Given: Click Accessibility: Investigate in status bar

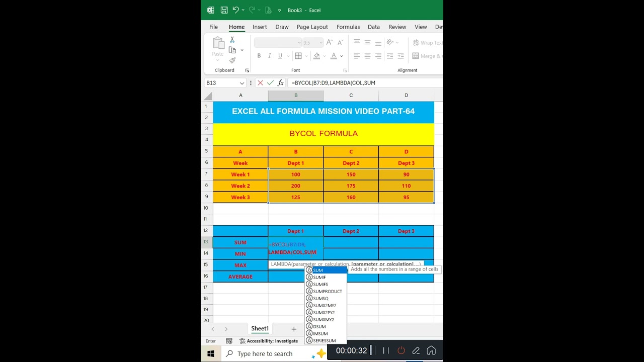Looking at the screenshot, I should click(269, 341).
